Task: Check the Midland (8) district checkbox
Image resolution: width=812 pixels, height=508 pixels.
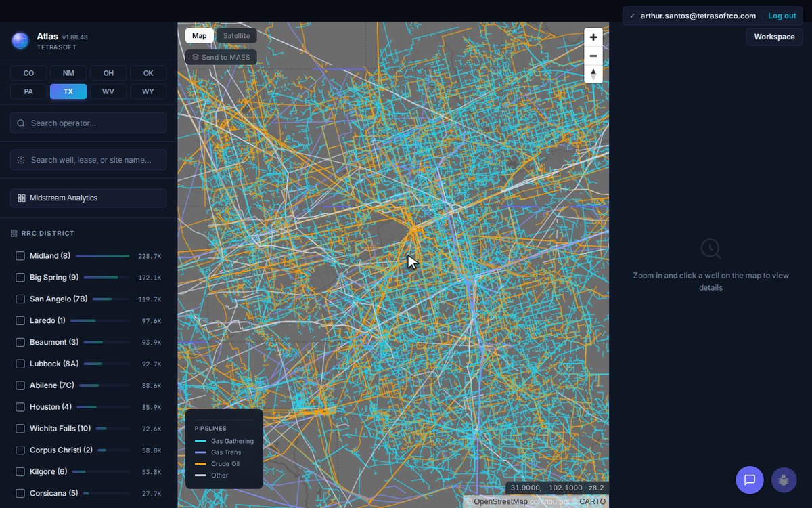Action: tap(20, 256)
